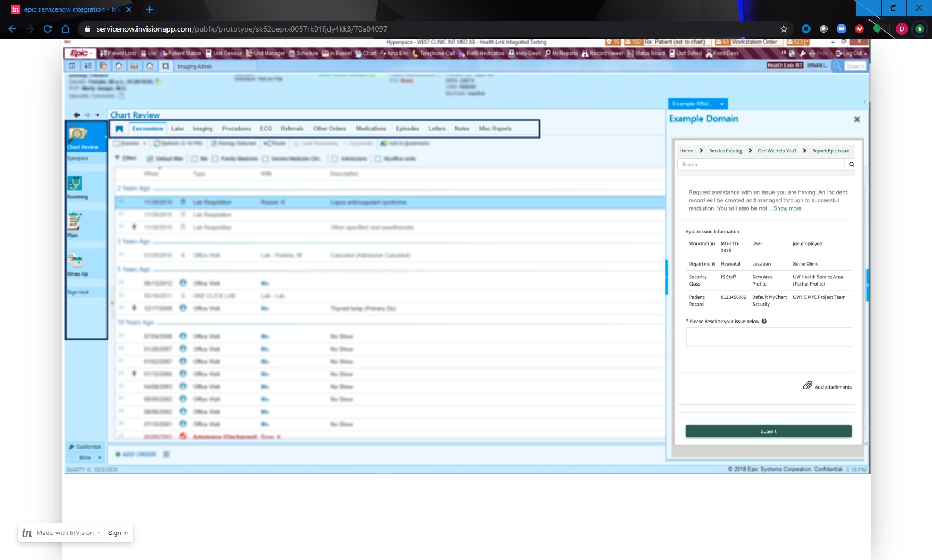Switch to the Imaging tab
The image size is (932, 560).
[202, 129]
